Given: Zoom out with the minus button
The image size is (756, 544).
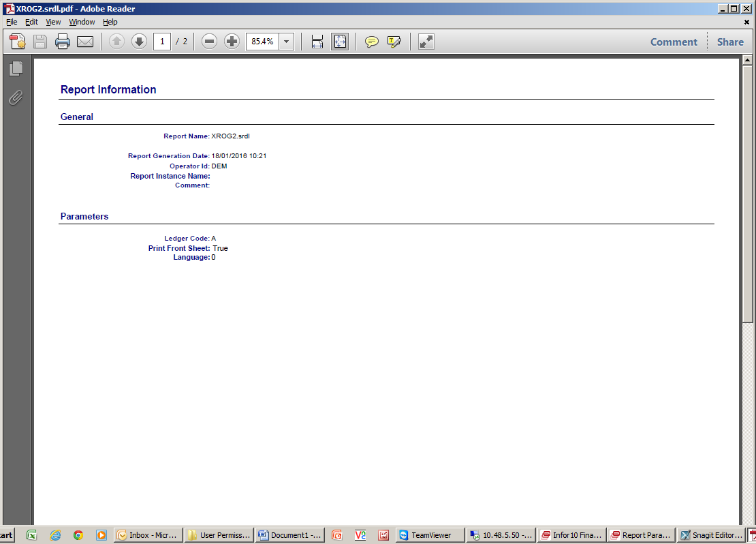Looking at the screenshot, I should pos(209,42).
